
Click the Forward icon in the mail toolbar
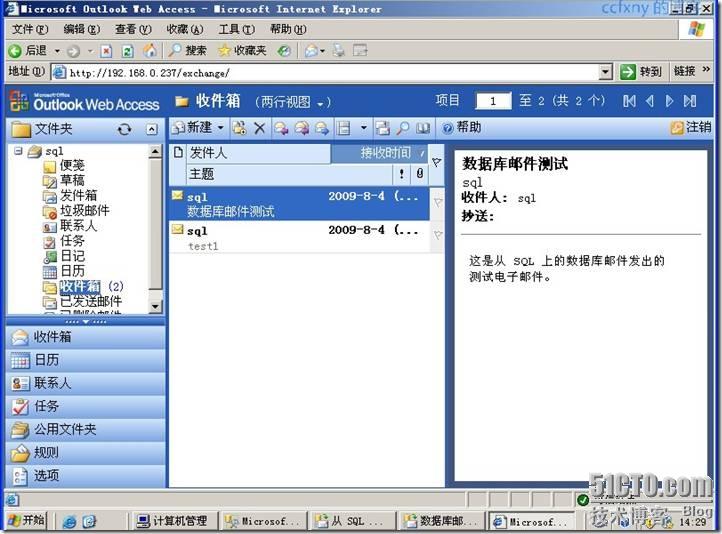(x=322, y=128)
